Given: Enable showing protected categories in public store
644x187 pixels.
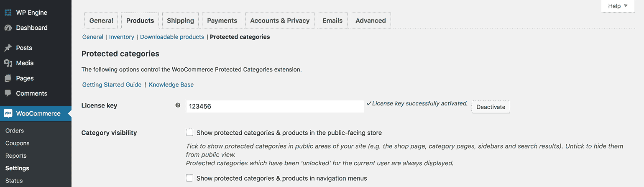Looking at the screenshot, I should (x=189, y=133).
